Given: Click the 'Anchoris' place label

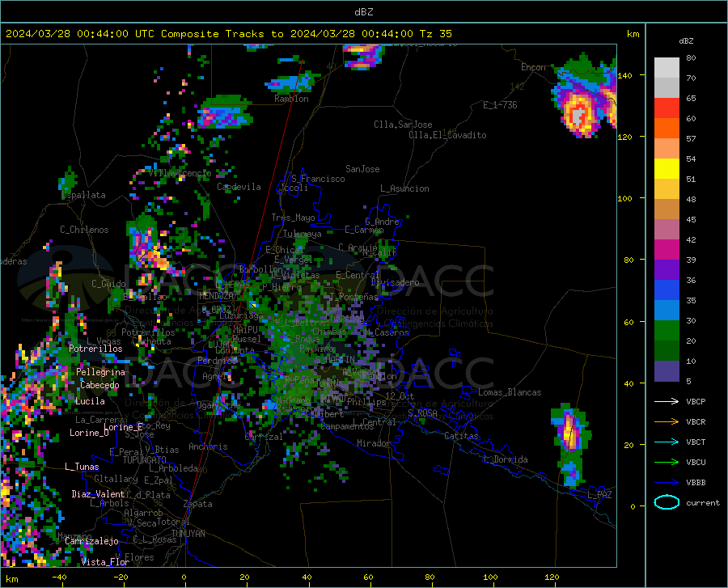Looking at the screenshot, I should coord(208,447).
